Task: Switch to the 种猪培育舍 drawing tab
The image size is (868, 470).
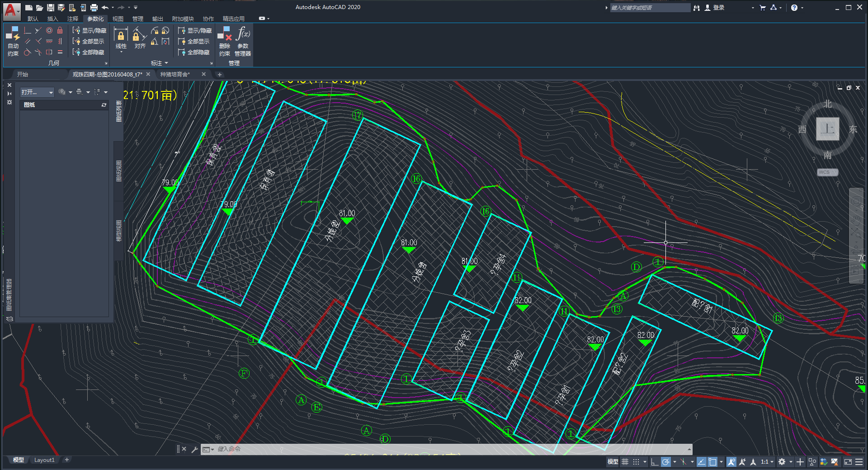Action: pos(175,74)
